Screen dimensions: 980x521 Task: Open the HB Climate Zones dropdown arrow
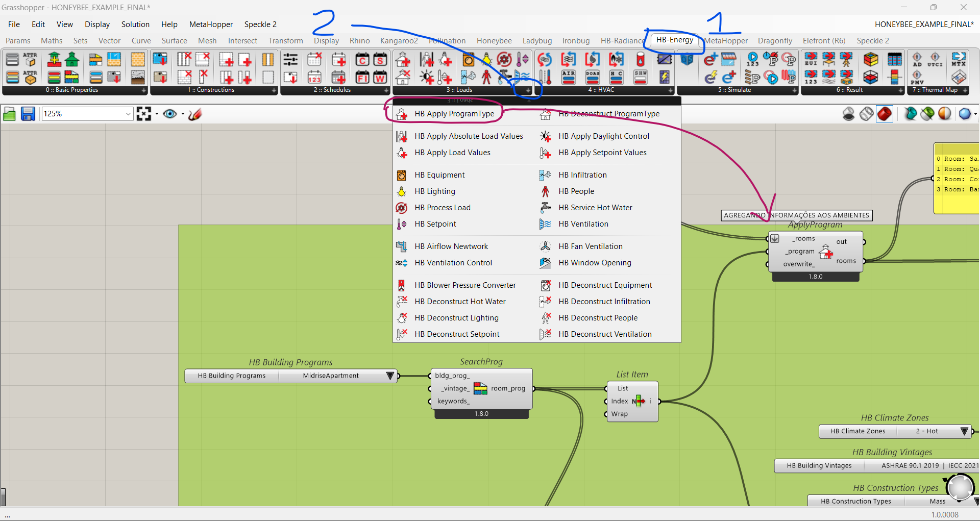[964, 431]
